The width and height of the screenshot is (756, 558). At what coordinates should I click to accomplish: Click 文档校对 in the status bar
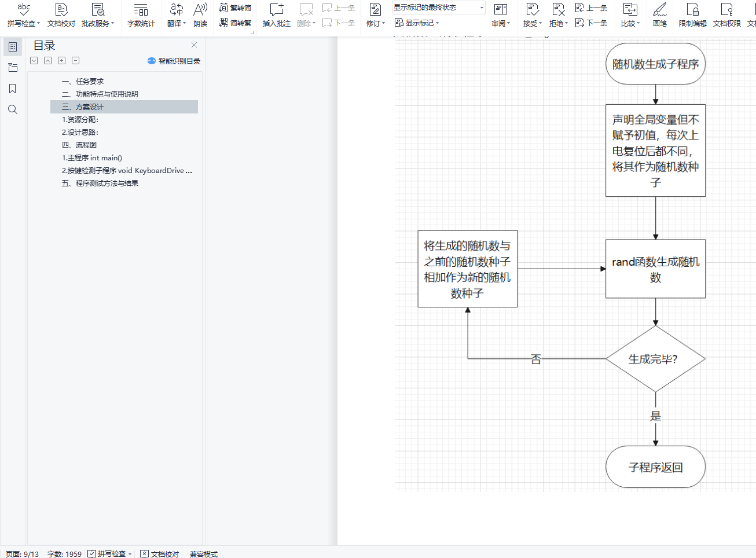pos(160,554)
